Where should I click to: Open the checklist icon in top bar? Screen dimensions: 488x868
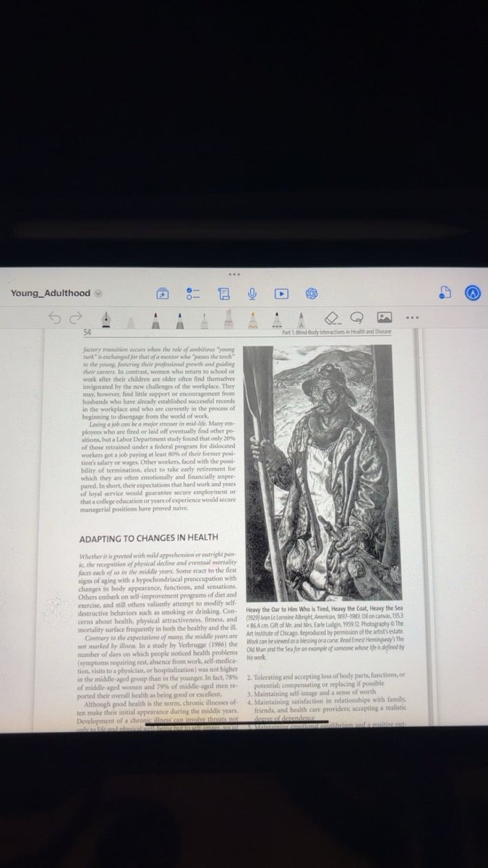coord(193,293)
